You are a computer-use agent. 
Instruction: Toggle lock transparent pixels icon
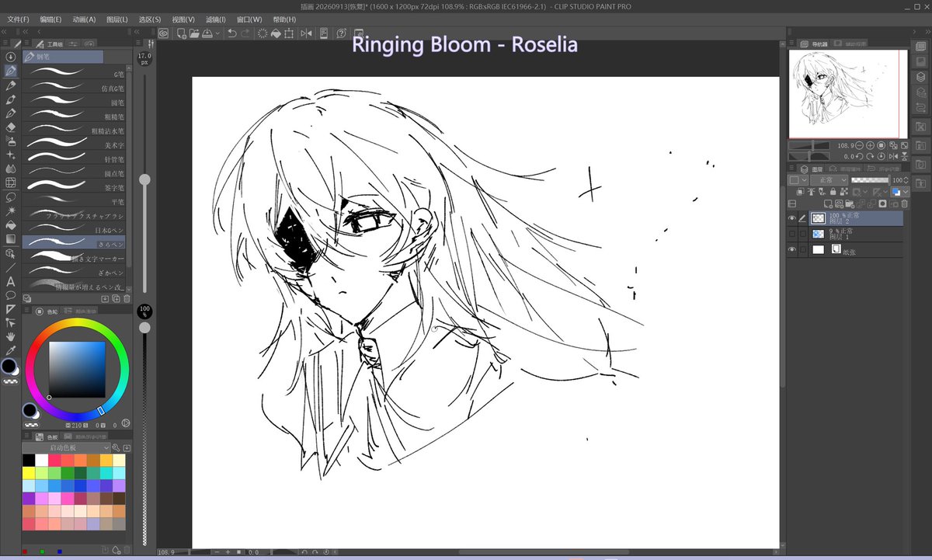point(844,192)
